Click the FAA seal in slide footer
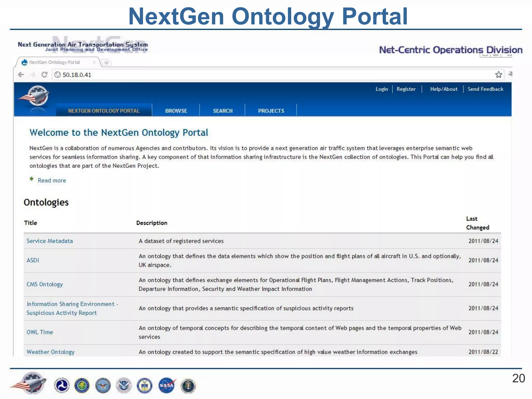This screenshot has width=532, height=399. point(82,385)
